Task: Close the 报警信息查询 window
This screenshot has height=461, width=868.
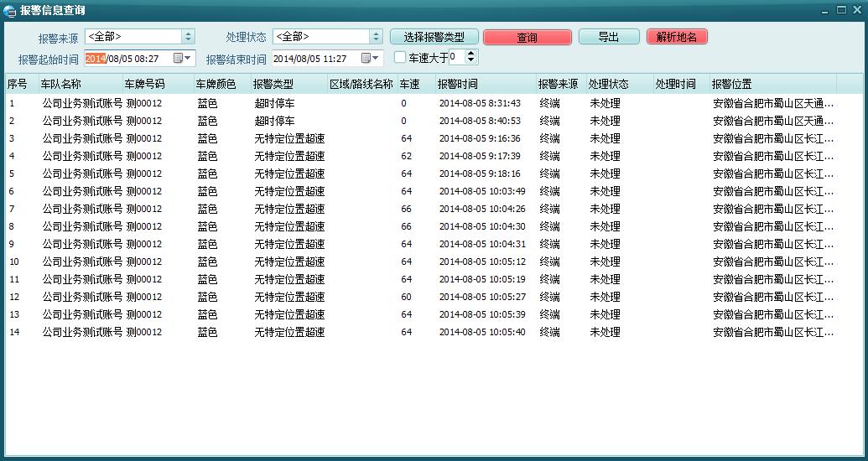Action: pyautogui.click(x=857, y=10)
